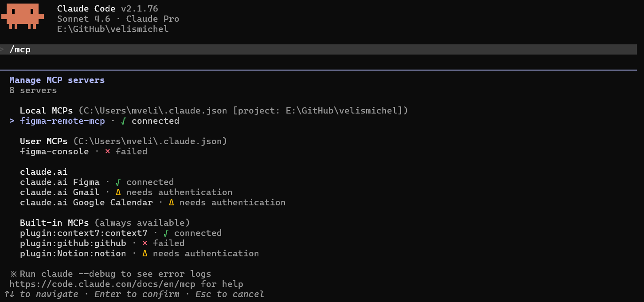Click the User MCPs section header
Screen dimensions: 644x302
coord(44,141)
